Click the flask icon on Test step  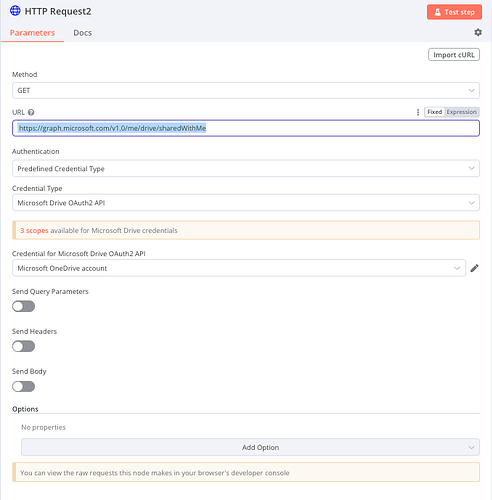tap(437, 12)
